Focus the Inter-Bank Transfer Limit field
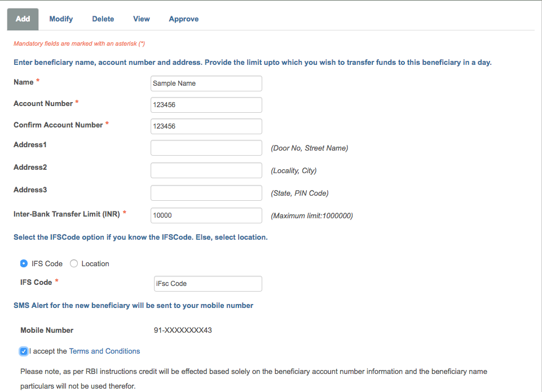The width and height of the screenshot is (542, 392). point(206,215)
